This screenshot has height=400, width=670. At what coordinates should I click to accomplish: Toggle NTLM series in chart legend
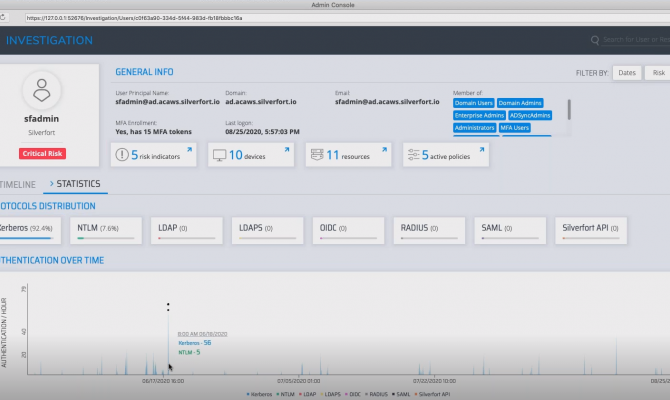coord(285,394)
